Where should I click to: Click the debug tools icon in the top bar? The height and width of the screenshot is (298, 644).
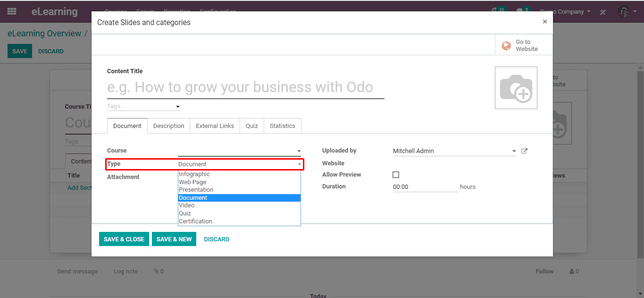(x=603, y=12)
